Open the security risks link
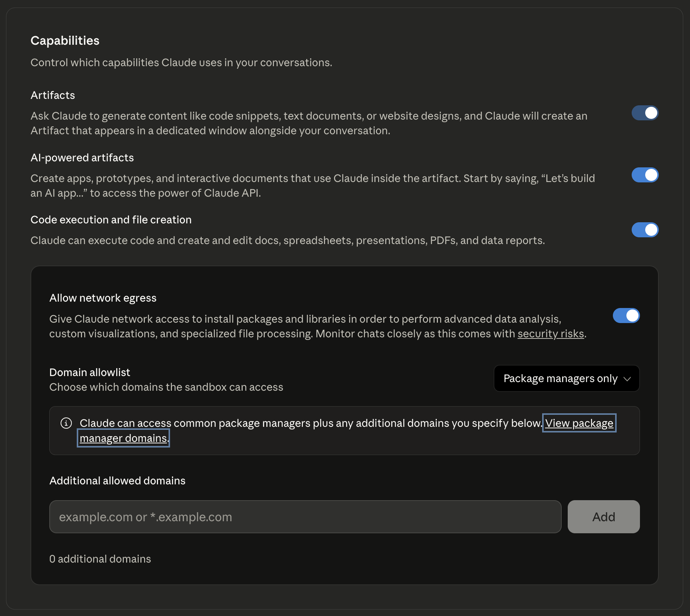Image resolution: width=690 pixels, height=616 pixels. [x=550, y=334]
